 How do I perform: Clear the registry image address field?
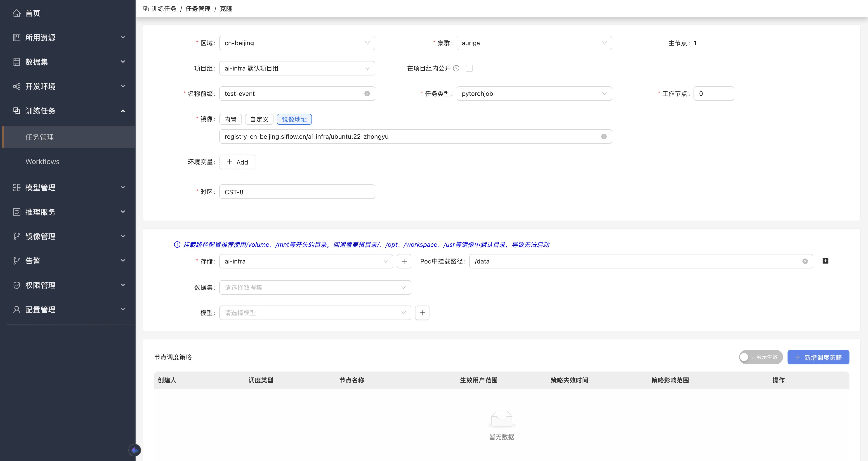click(x=604, y=136)
